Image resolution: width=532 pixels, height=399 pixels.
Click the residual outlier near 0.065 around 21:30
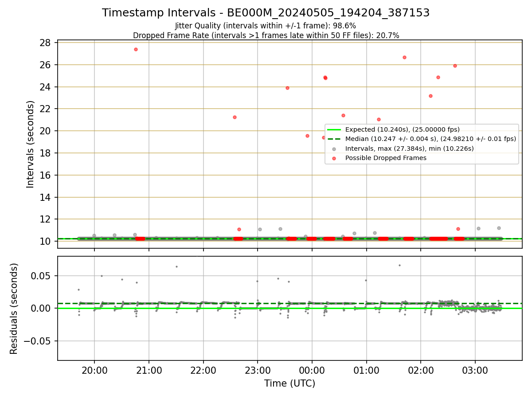(176, 266)
